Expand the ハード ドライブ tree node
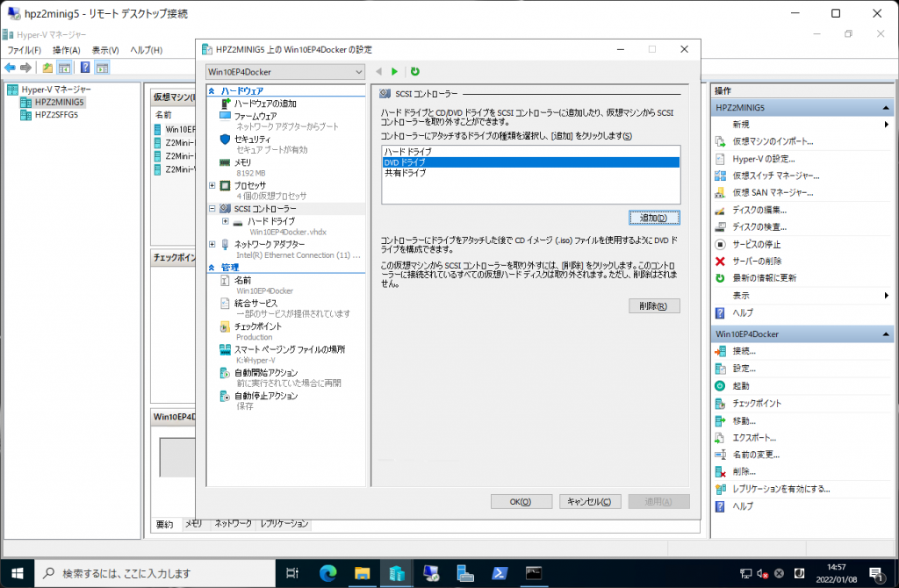Image resolution: width=899 pixels, height=588 pixels. (226, 221)
